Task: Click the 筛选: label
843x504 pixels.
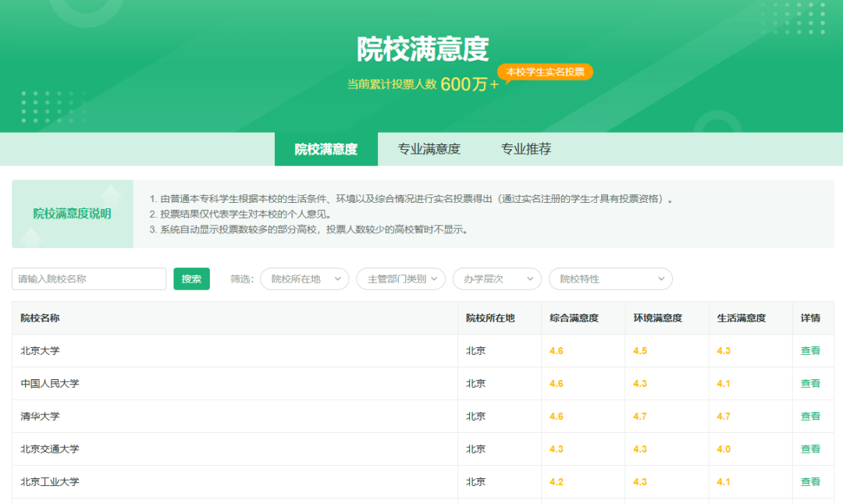Action: coord(242,279)
